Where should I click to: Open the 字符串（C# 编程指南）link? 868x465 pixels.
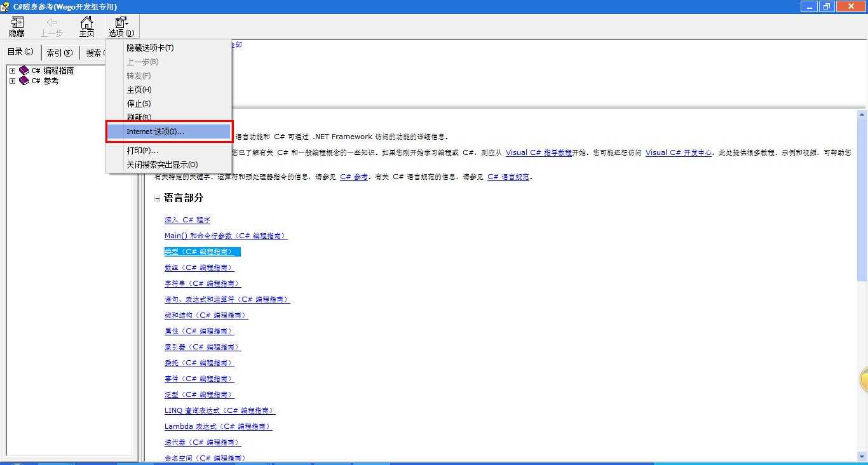click(x=203, y=283)
